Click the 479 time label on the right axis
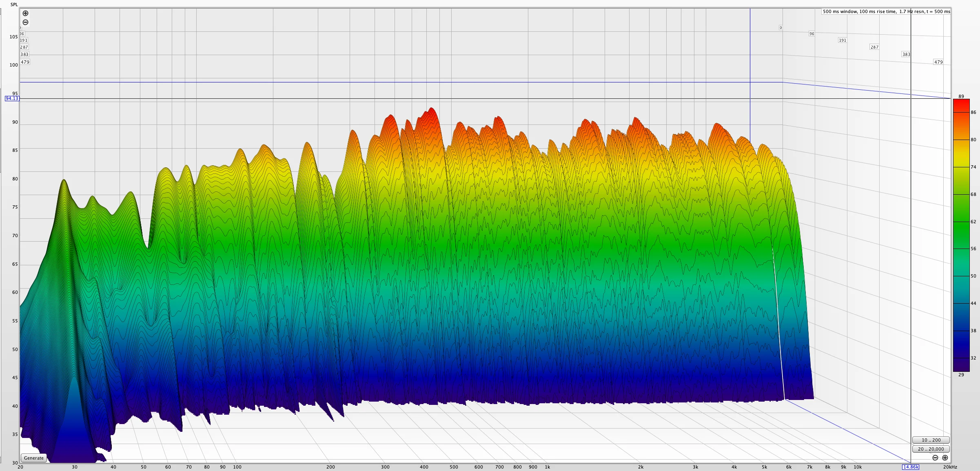This screenshot has height=471, width=980. click(938, 62)
